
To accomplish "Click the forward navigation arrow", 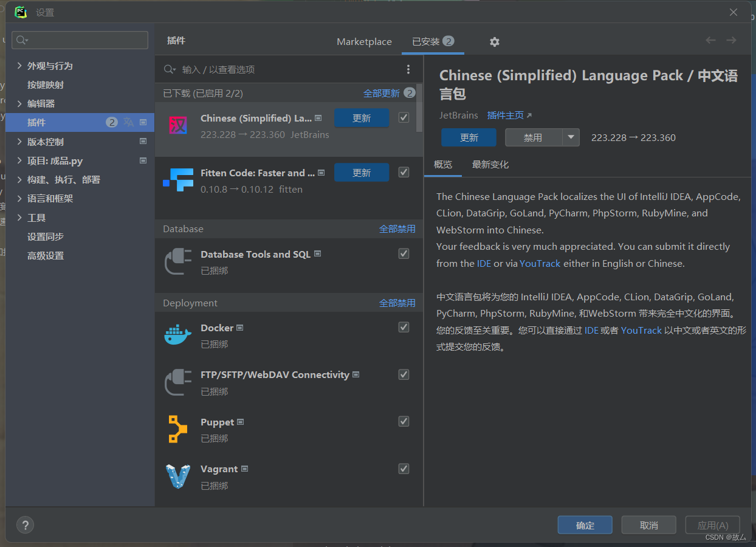I will point(731,40).
